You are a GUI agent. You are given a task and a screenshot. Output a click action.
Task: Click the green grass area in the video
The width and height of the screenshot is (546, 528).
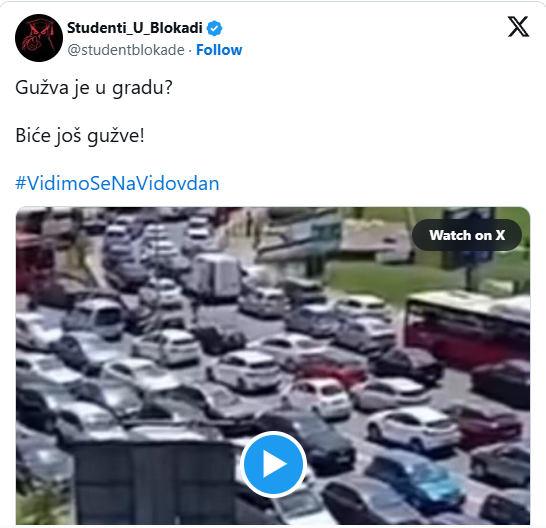pos(393,279)
